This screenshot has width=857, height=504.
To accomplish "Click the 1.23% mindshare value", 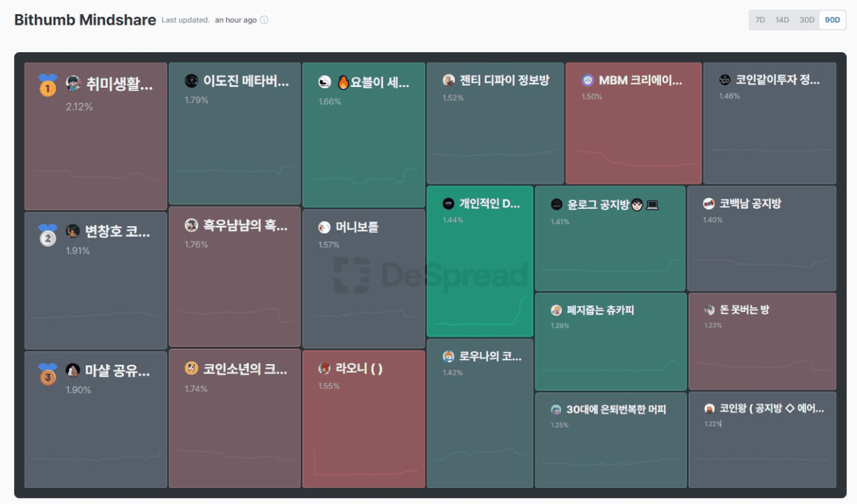I will pyautogui.click(x=713, y=325).
